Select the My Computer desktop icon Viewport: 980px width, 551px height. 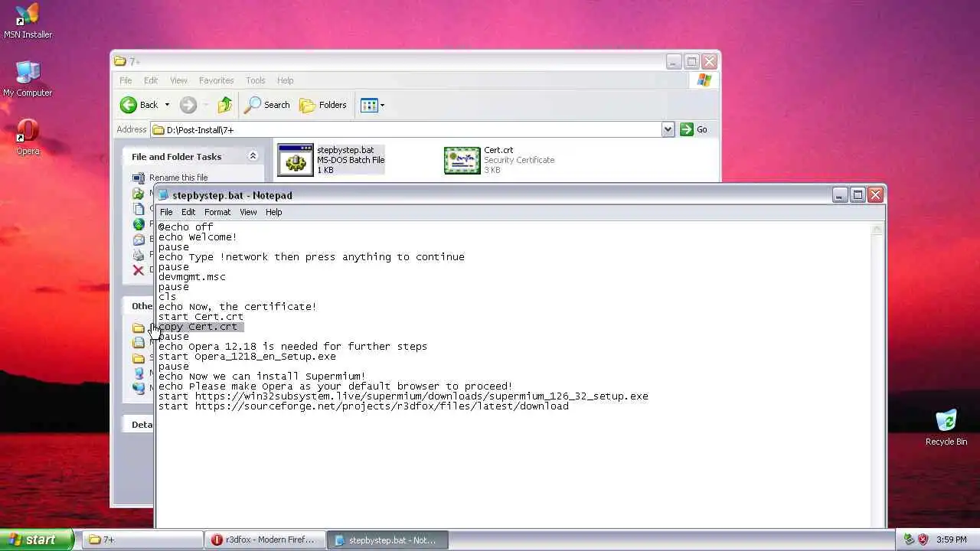coord(28,79)
